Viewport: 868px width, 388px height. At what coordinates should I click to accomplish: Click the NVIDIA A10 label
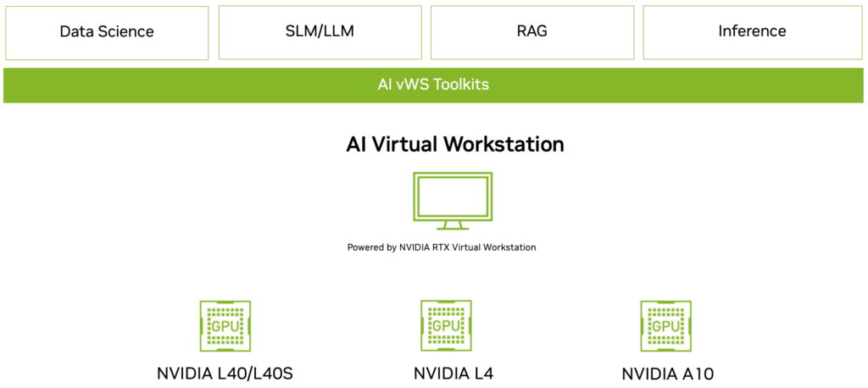(668, 374)
